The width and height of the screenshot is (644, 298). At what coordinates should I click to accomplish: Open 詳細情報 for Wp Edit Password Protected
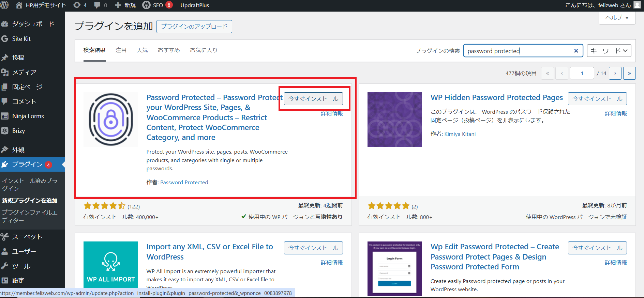click(616, 263)
